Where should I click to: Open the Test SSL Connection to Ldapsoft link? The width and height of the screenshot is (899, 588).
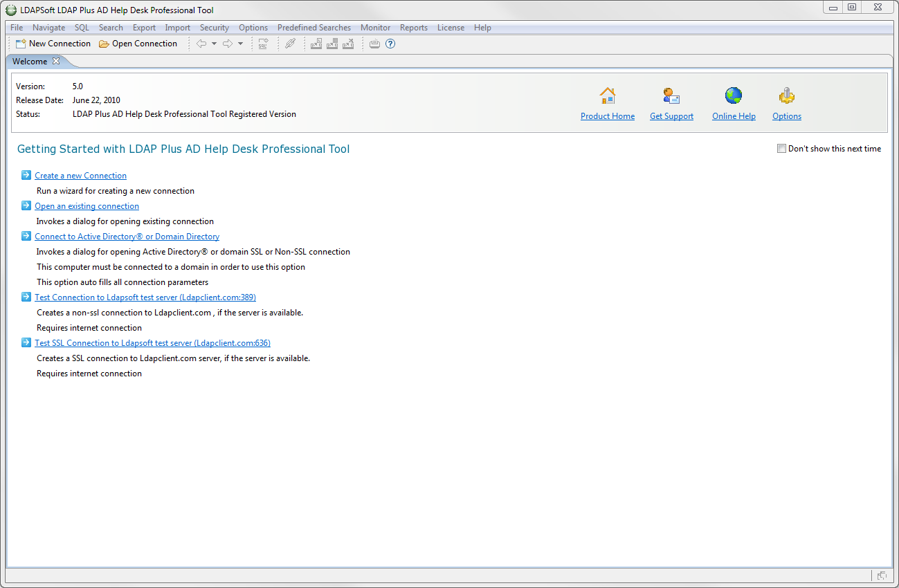click(x=152, y=343)
